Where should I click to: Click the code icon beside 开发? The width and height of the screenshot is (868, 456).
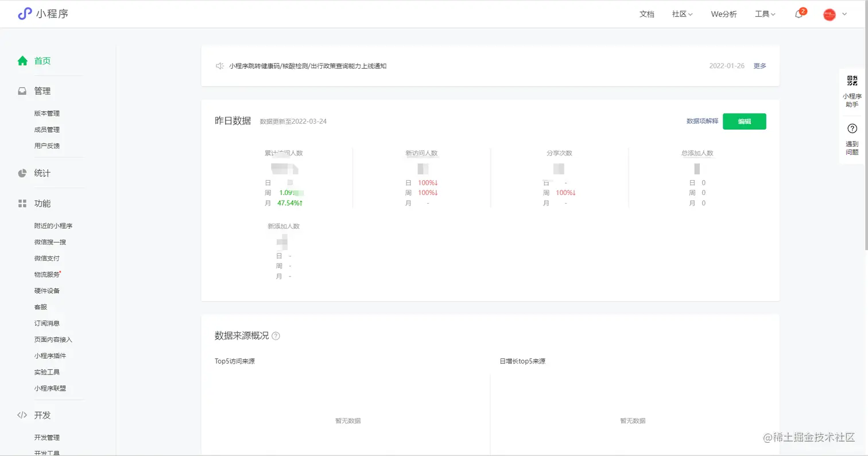[x=22, y=415]
